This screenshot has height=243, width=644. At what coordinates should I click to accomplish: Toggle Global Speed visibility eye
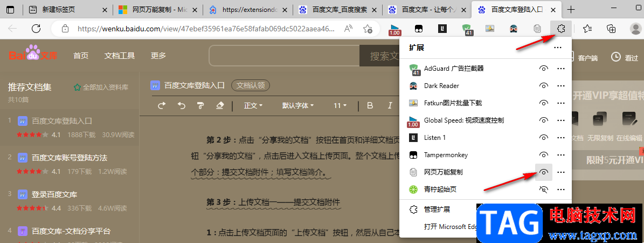coord(544,120)
